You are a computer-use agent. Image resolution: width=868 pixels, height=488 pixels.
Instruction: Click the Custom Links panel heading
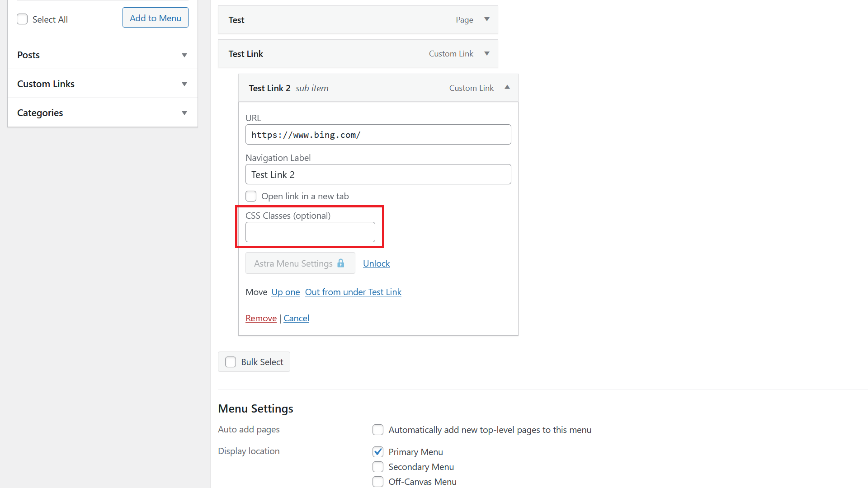[x=46, y=84]
